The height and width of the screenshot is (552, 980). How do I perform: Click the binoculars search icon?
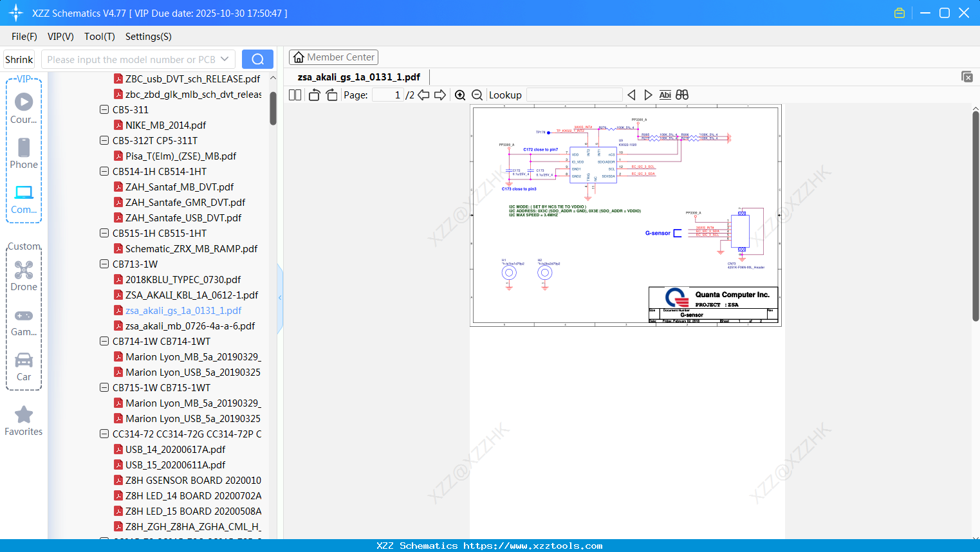click(x=682, y=95)
